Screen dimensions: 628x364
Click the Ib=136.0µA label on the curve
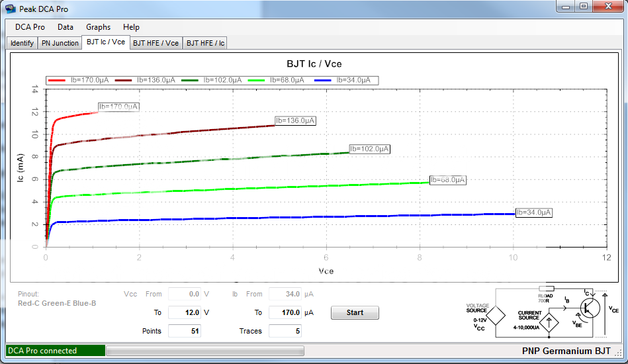click(x=295, y=120)
